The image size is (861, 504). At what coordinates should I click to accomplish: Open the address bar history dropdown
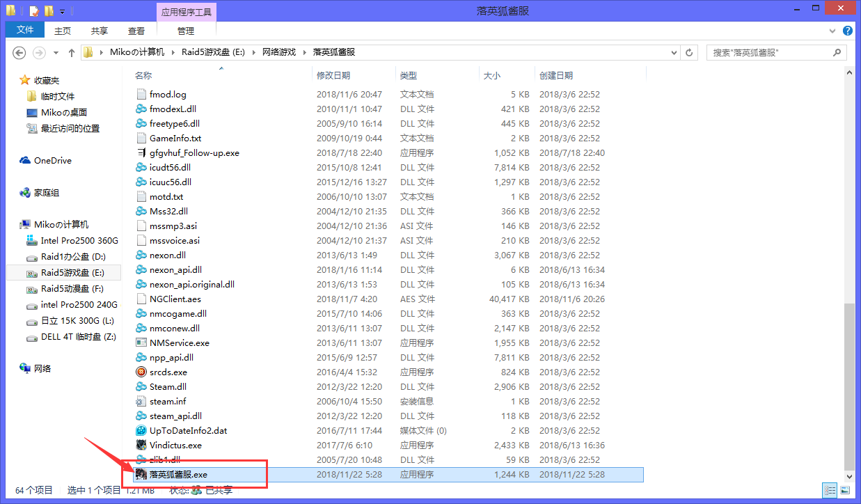point(672,52)
